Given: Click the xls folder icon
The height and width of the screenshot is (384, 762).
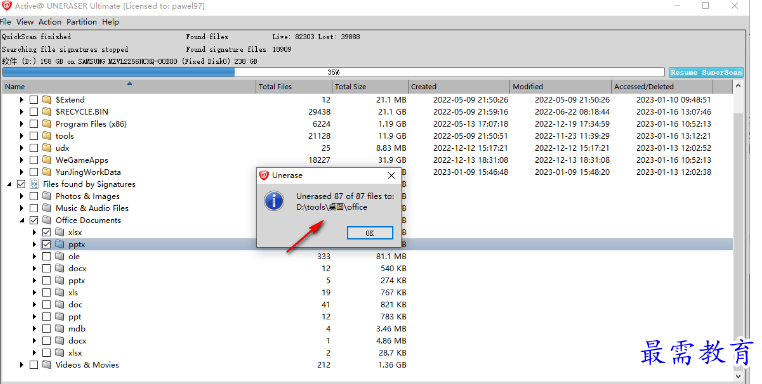Looking at the screenshot, I should pyautogui.click(x=60, y=292).
